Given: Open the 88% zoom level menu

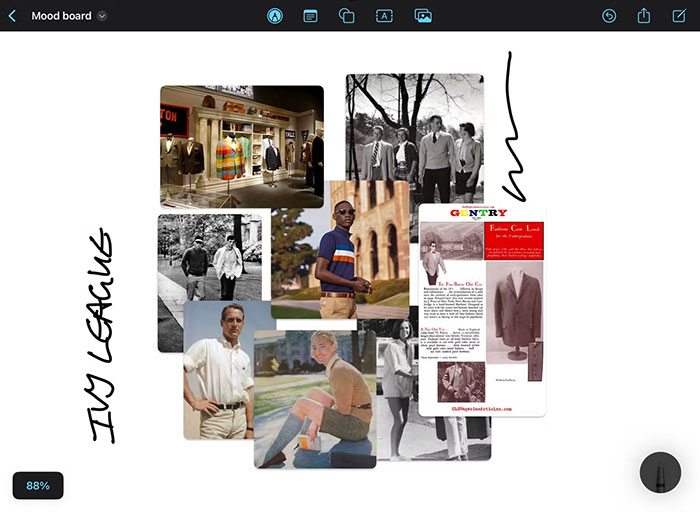Looking at the screenshot, I should (x=38, y=486).
